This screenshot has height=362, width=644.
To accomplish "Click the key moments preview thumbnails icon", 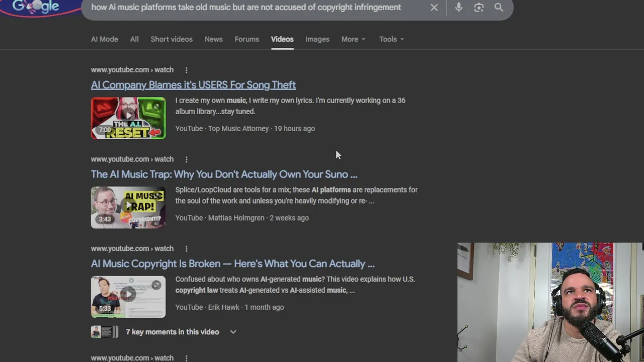I will (105, 332).
